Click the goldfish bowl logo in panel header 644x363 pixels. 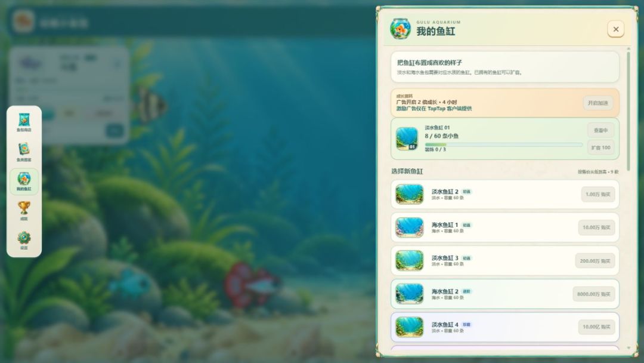click(x=400, y=29)
